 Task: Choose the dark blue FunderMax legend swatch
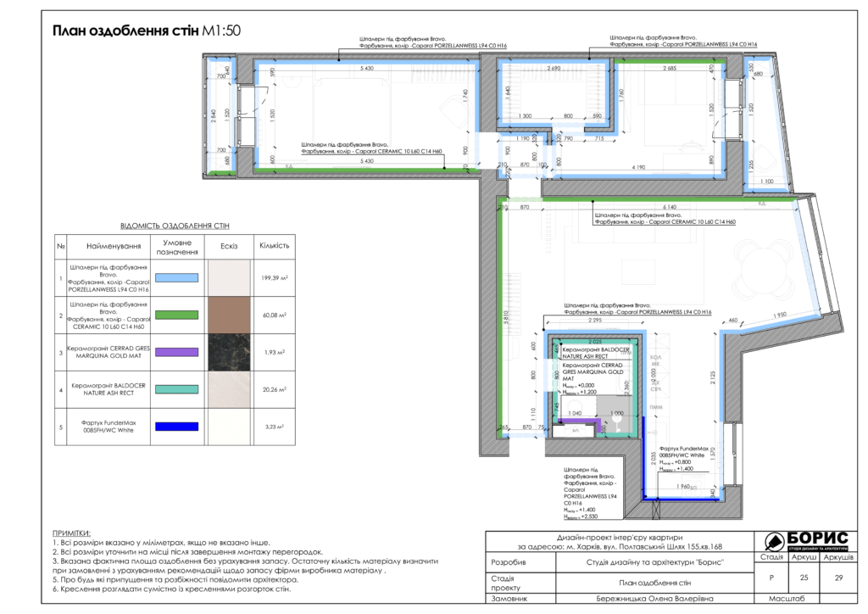click(x=175, y=427)
